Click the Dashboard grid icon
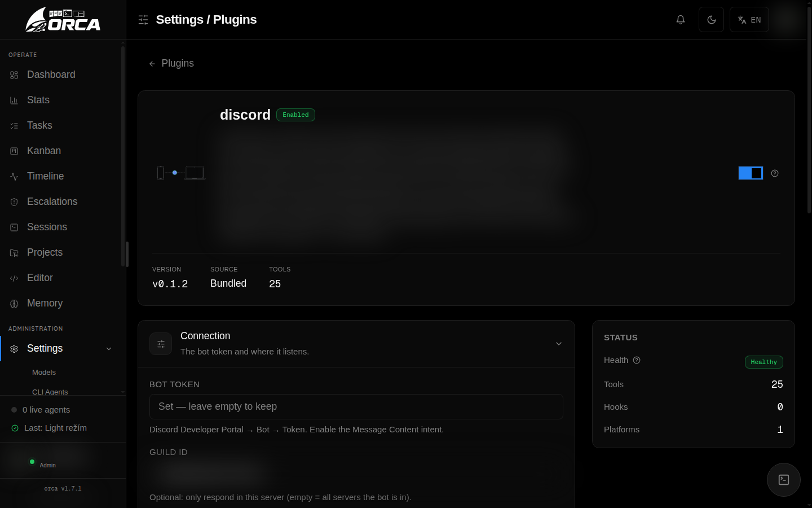This screenshot has height=508, width=812. click(14, 75)
